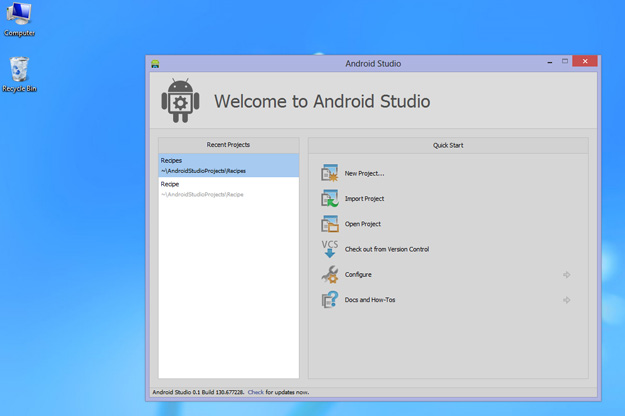Click the Android Studio 0.1 Build status text
This screenshot has width=625, height=416.
pyautogui.click(x=198, y=392)
